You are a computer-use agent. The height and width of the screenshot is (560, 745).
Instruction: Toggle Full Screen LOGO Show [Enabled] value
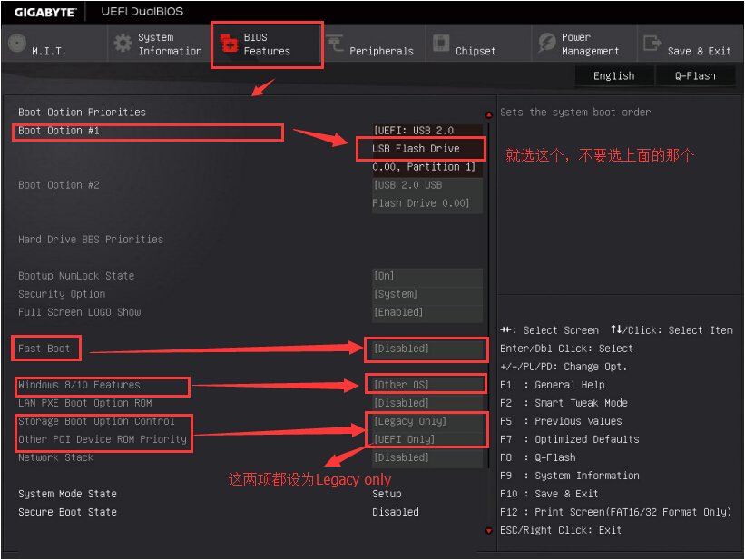427,312
